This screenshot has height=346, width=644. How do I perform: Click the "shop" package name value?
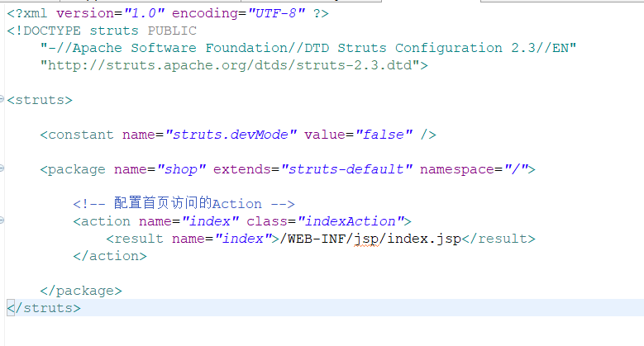(181, 169)
